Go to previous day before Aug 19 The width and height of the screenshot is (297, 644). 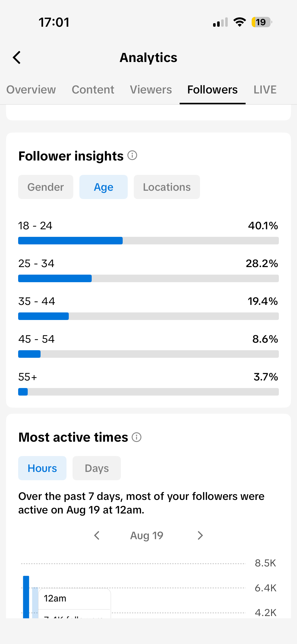97,535
